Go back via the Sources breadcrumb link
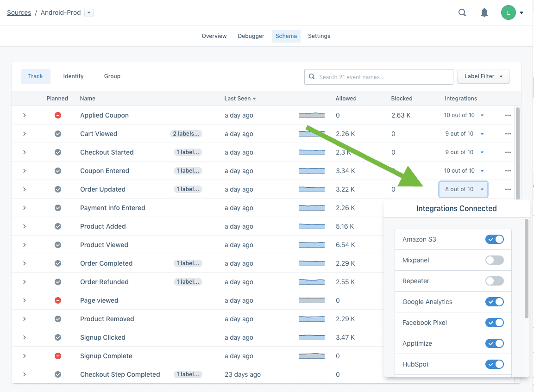Viewport: 534px width, 392px height. pos(19,12)
